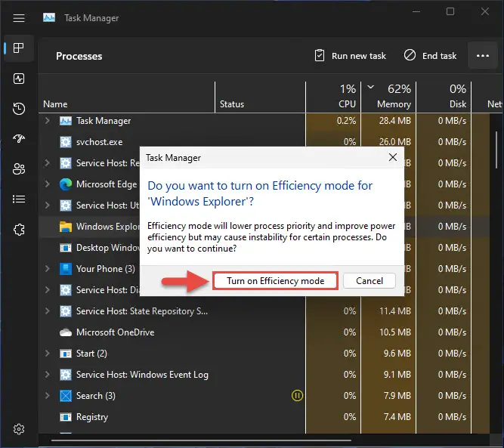Open the hamburger navigation menu
504x448 pixels.
[x=19, y=18]
